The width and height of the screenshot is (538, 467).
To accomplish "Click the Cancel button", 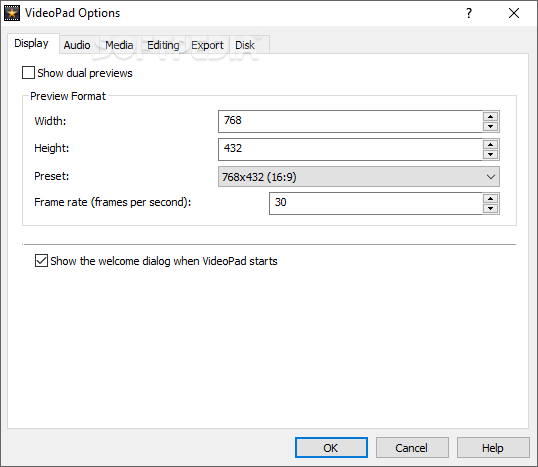I will coord(412,448).
